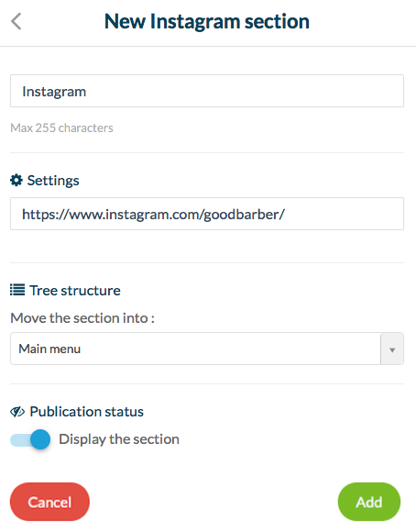This screenshot has height=532, width=416.
Task: Click the Instagram URL input field
Action: [x=207, y=214]
